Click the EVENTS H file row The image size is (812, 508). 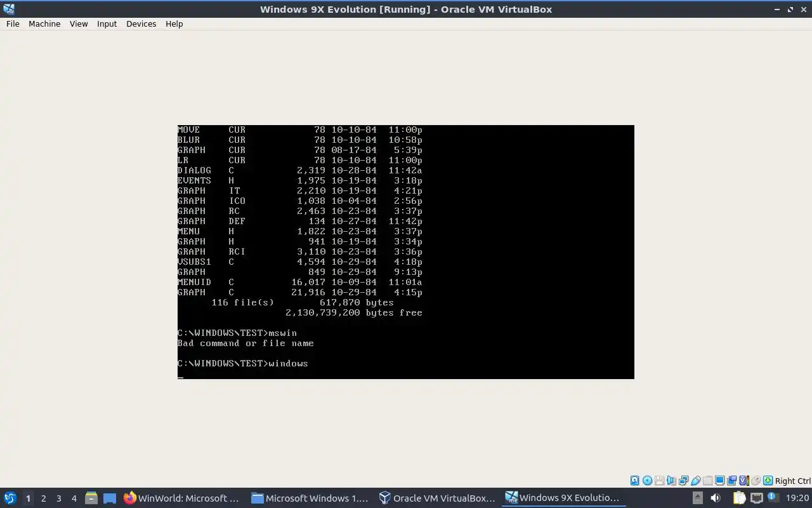click(x=300, y=180)
